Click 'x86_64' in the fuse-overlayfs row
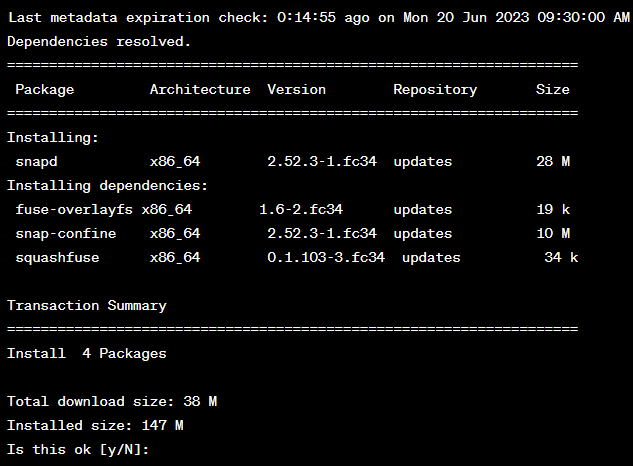The image size is (633, 466). tap(167, 210)
